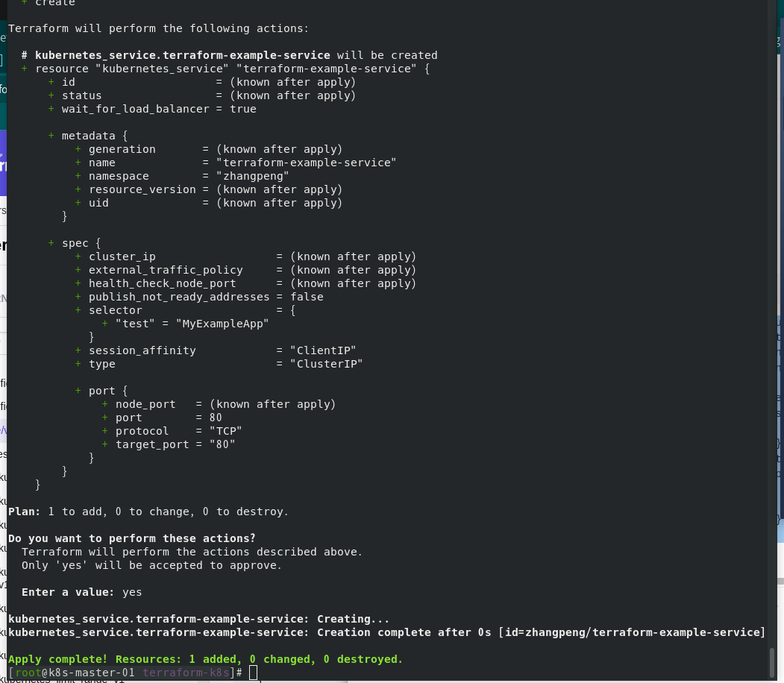
Task: Click the 'ClusterIP' type value
Action: [327, 364]
